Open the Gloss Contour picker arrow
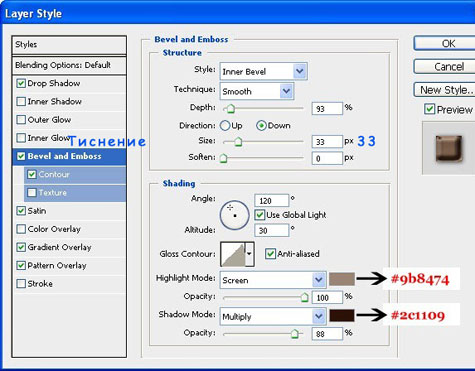 click(x=249, y=254)
